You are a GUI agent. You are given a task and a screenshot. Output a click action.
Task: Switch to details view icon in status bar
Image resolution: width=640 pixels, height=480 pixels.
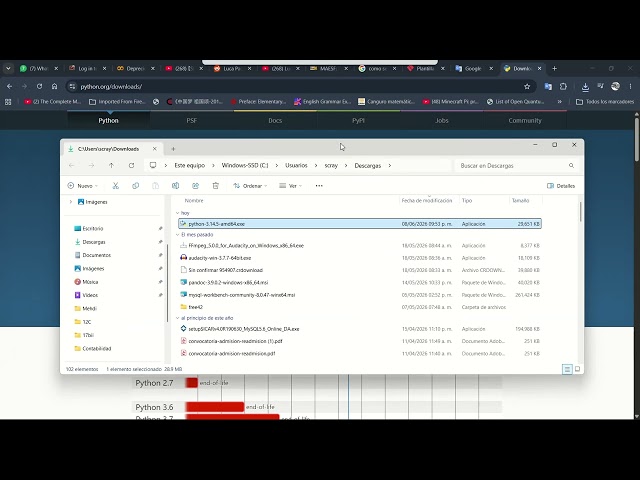tap(567, 369)
